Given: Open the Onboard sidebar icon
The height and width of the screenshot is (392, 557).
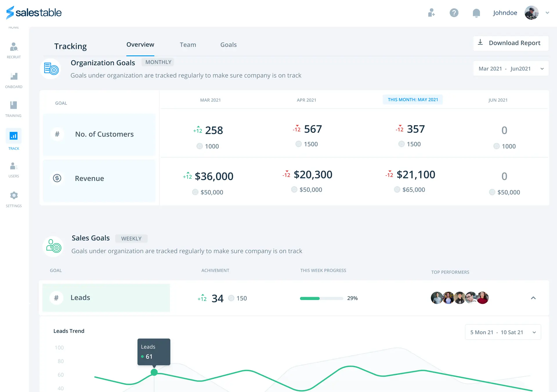Looking at the screenshot, I should pyautogui.click(x=14, y=76).
